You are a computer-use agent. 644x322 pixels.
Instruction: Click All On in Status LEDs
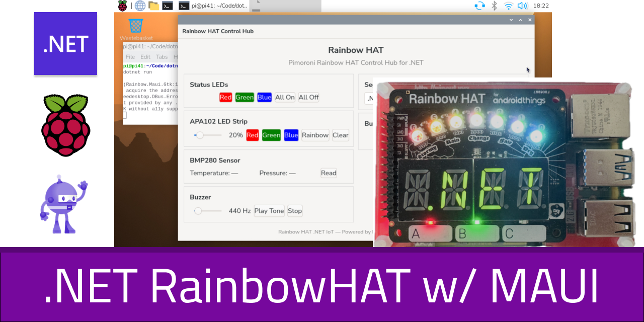click(285, 97)
